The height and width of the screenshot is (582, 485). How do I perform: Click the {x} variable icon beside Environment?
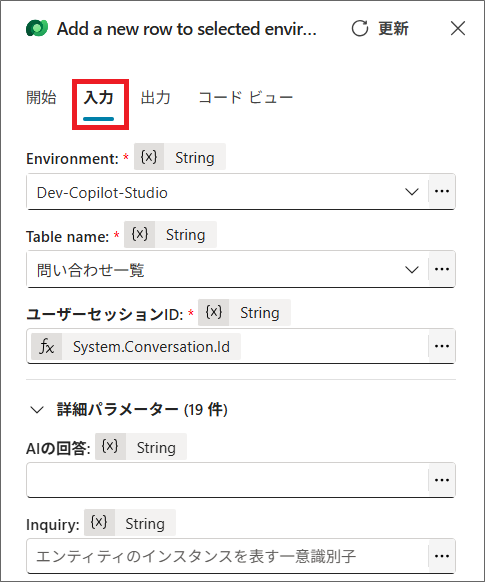(x=149, y=157)
